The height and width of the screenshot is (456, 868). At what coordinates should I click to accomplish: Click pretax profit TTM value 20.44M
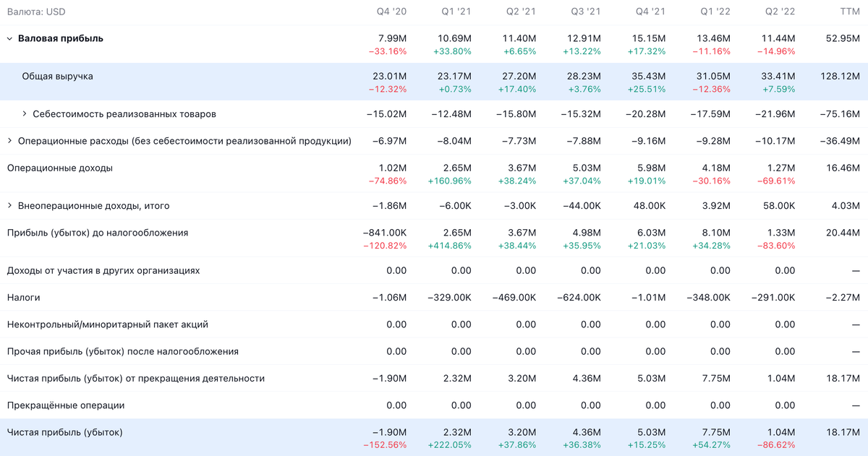(843, 233)
